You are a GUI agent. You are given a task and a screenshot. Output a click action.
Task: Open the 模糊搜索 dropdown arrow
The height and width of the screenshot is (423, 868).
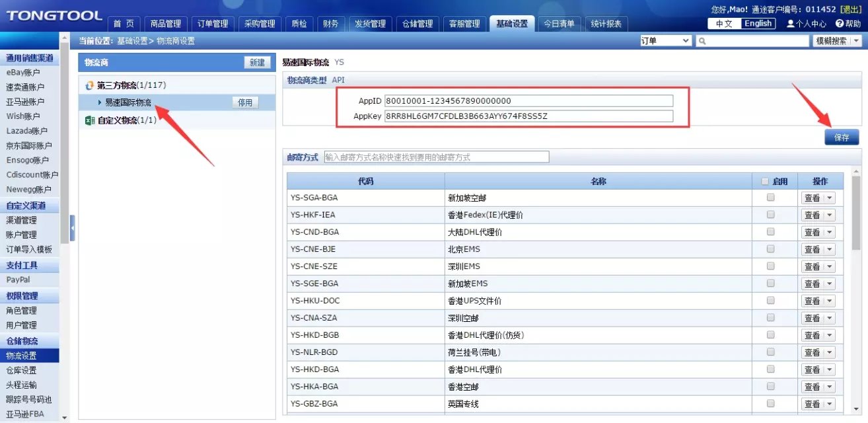[x=856, y=41]
